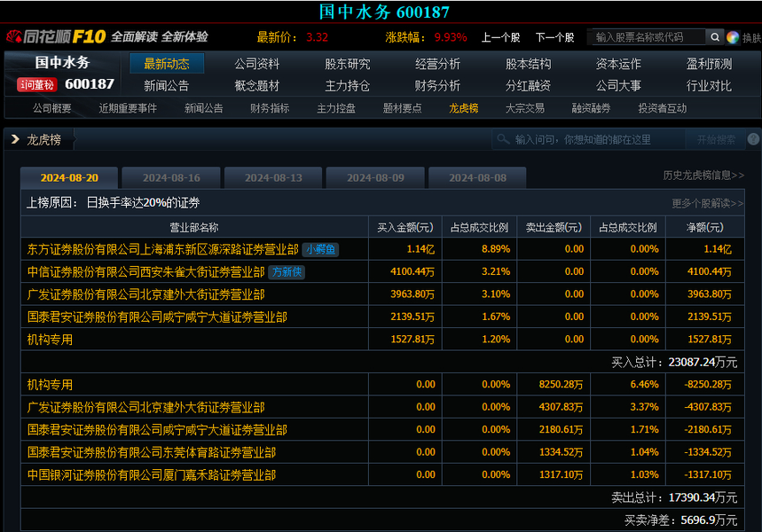Open the 经营分析 menu
This screenshot has width=762, height=532.
(x=437, y=64)
